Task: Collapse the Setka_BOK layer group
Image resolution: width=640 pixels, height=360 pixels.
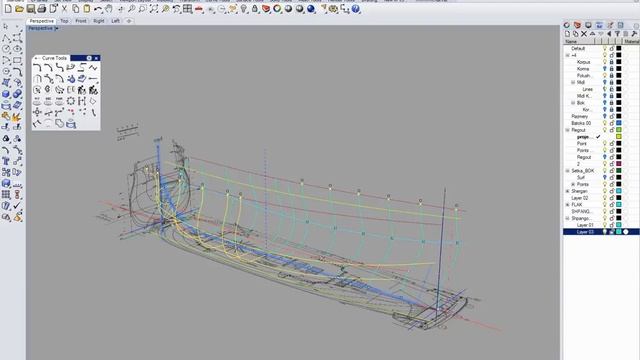Action: 567,171
